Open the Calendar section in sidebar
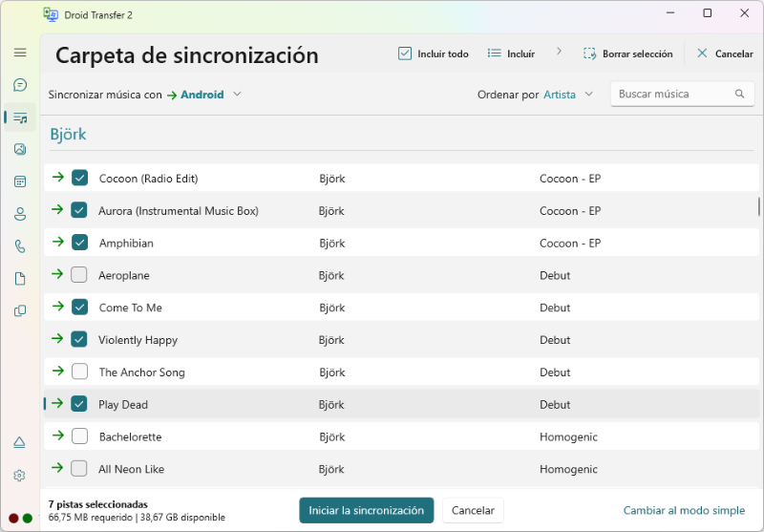 [x=20, y=181]
